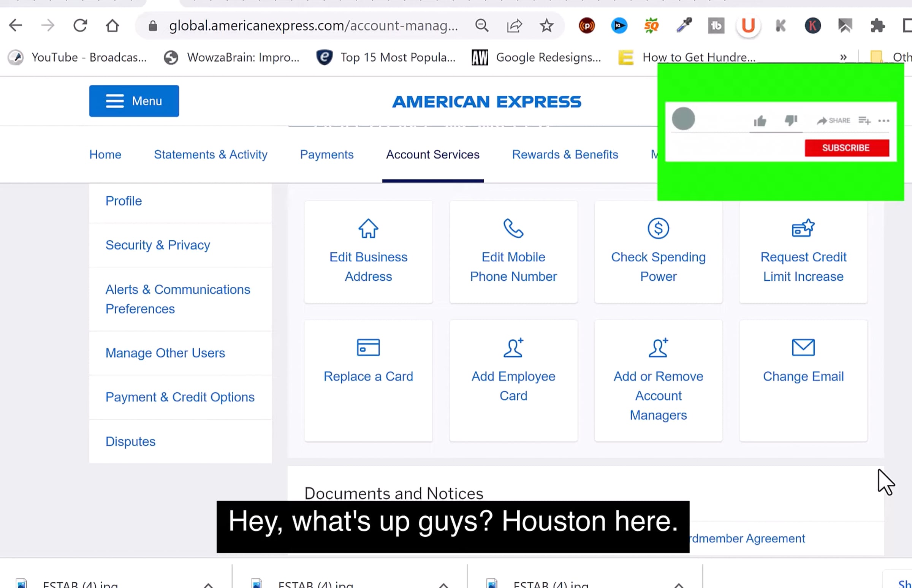Screen dimensions: 912x588
Task: Expand options for first ESTAB download
Action: (208, 585)
